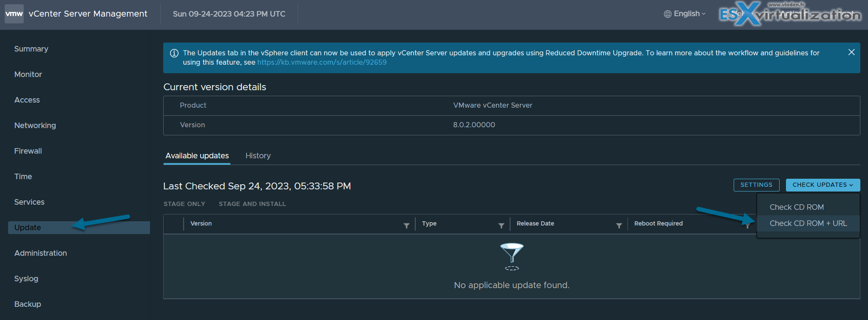Screen dimensions: 868x320
Task: Select Update in sidebar
Action: [x=79, y=228]
